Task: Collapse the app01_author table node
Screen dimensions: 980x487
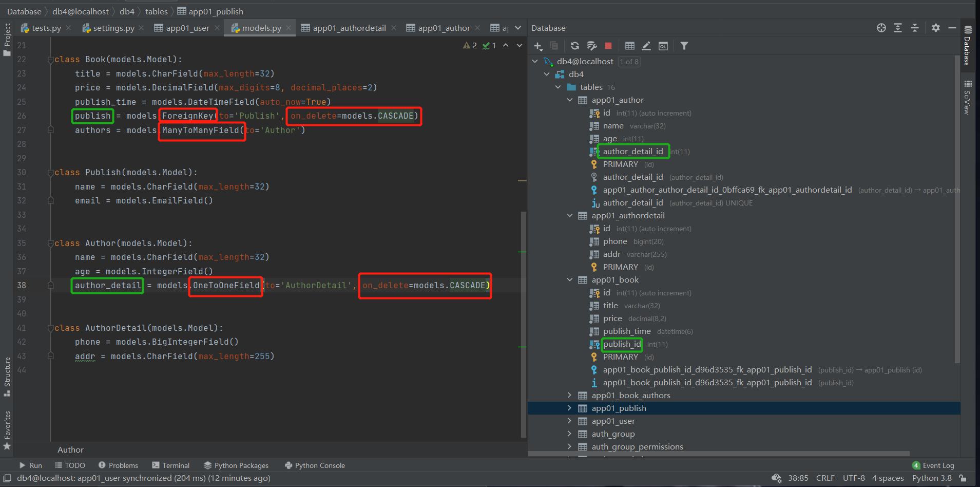Action: point(570,100)
